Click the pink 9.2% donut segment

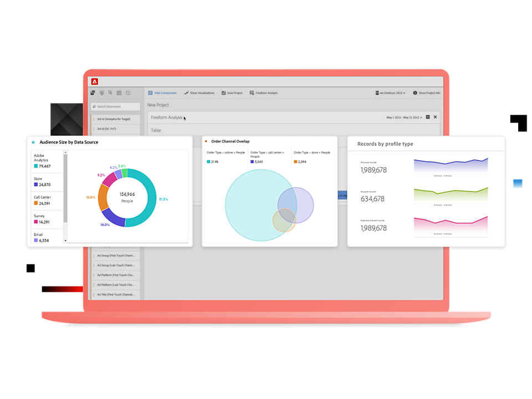point(109,180)
